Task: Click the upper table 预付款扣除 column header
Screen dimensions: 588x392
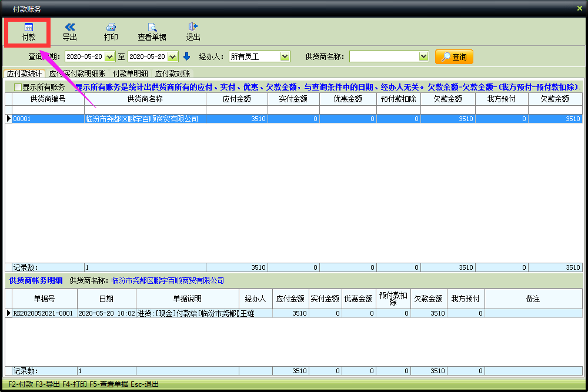Action: [x=399, y=99]
